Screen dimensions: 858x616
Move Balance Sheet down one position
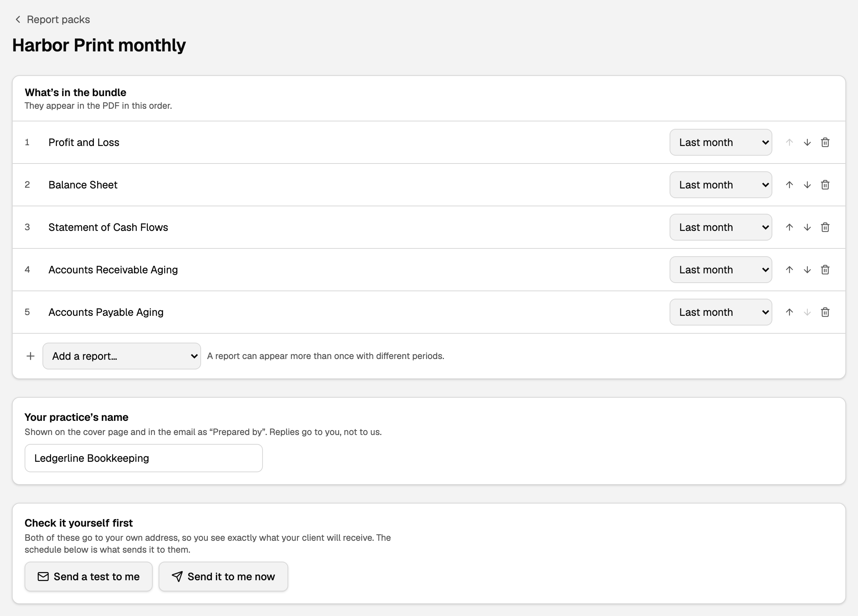click(x=807, y=185)
